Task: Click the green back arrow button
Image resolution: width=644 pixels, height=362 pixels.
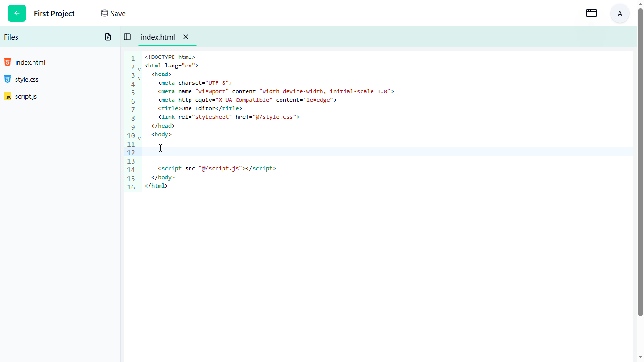Action: [x=17, y=13]
